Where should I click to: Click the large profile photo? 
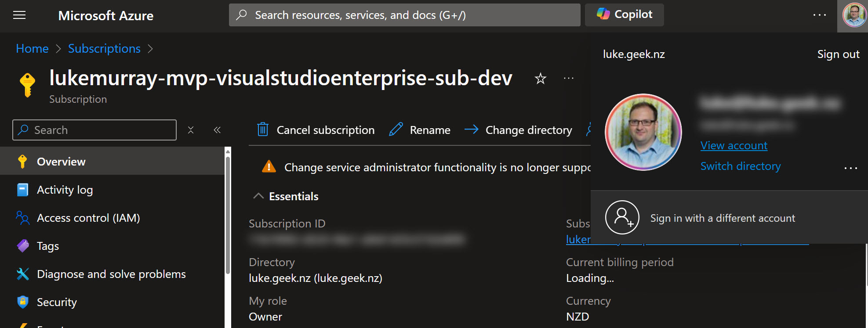click(643, 132)
